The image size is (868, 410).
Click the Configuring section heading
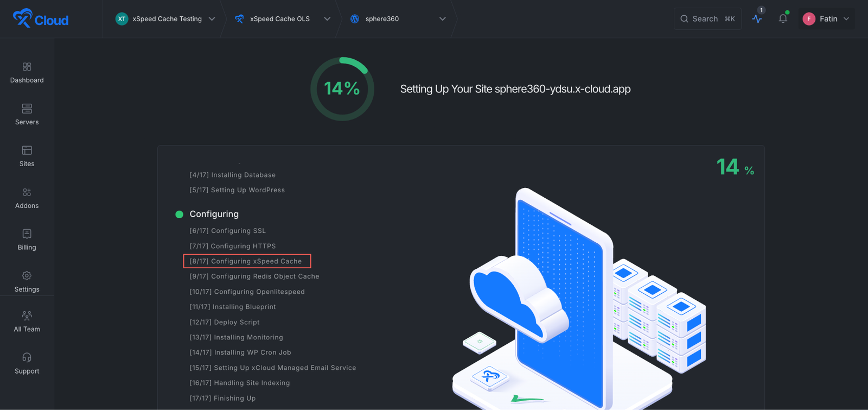[x=214, y=214]
